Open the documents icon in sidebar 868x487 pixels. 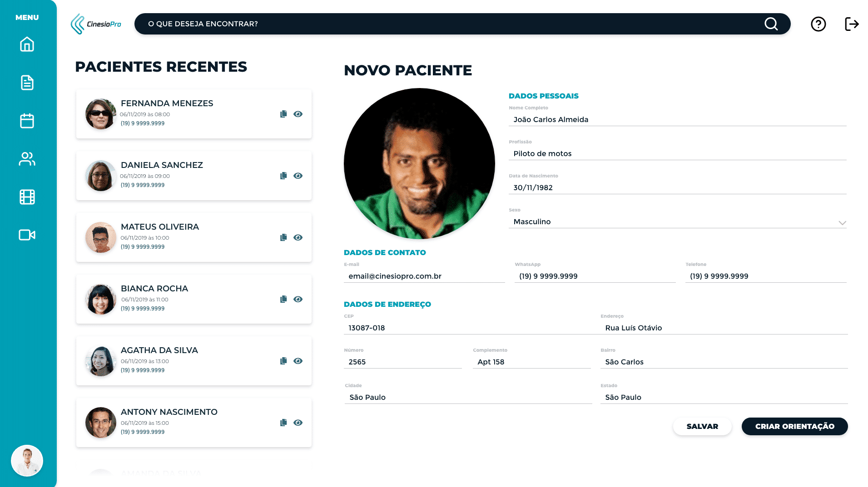point(27,83)
